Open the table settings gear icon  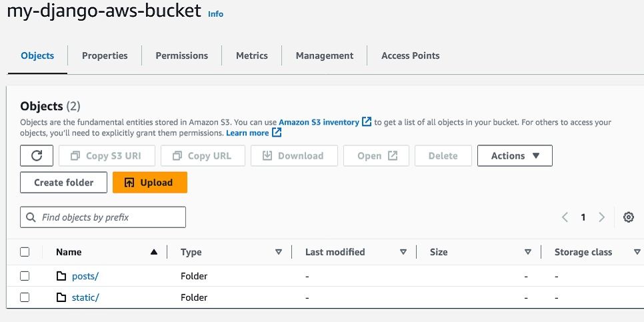point(628,217)
